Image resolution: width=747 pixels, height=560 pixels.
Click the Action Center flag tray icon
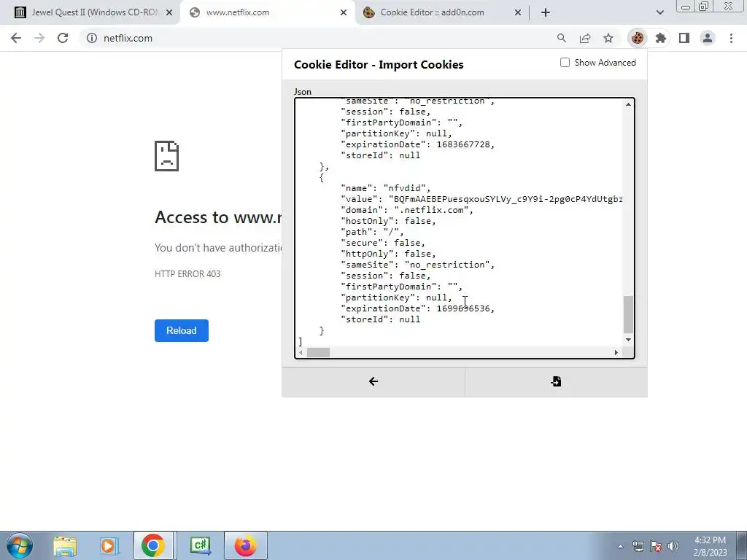[656, 546]
